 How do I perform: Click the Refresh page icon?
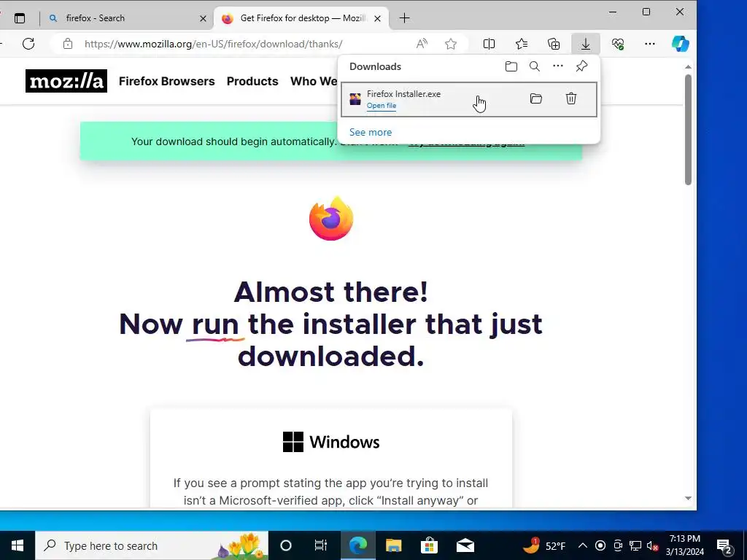[28, 44]
